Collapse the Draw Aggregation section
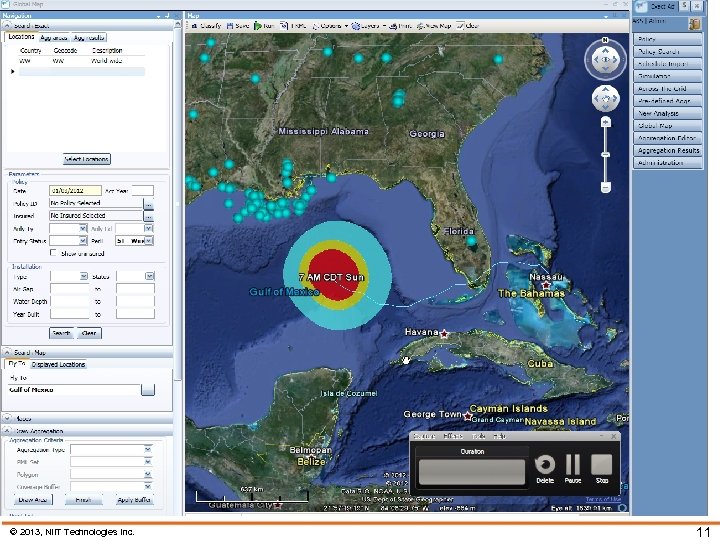Viewport: 720px width, 540px height. click(7, 431)
